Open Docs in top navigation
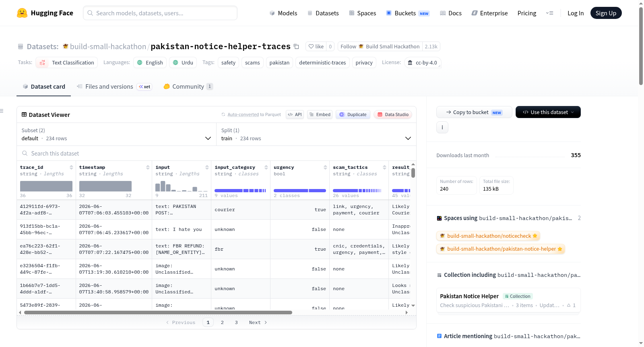Screen dimensions: 644x347 coord(450,13)
